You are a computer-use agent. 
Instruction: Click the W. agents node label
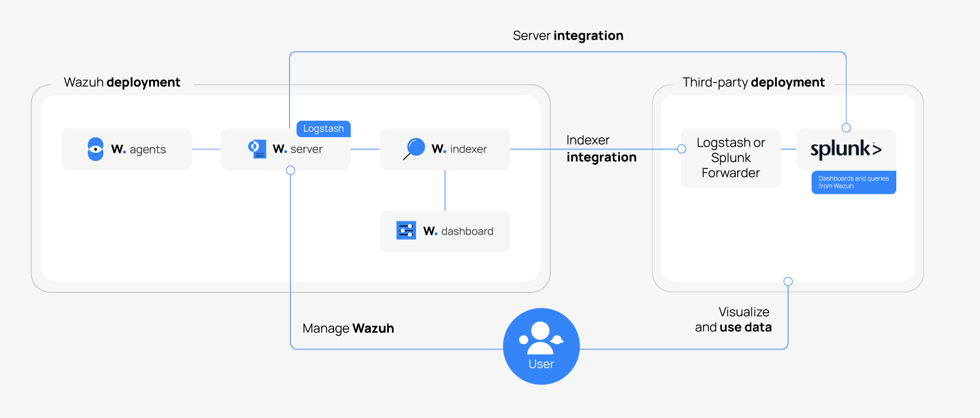click(138, 150)
